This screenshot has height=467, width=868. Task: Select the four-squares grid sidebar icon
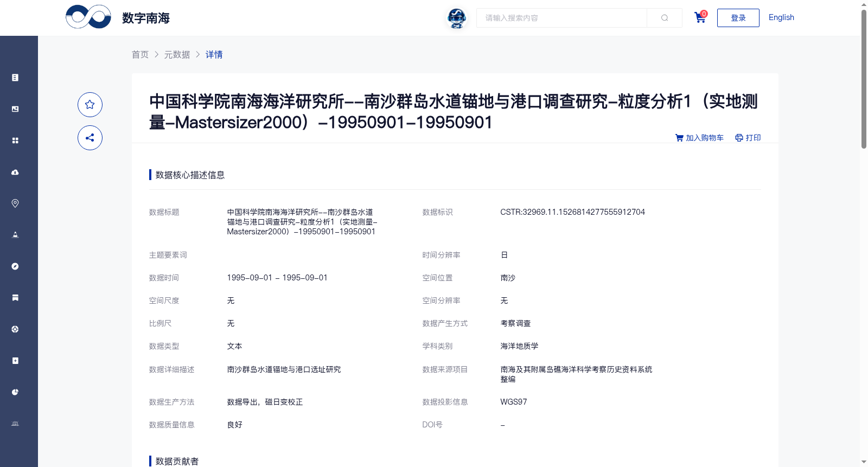coord(15,140)
